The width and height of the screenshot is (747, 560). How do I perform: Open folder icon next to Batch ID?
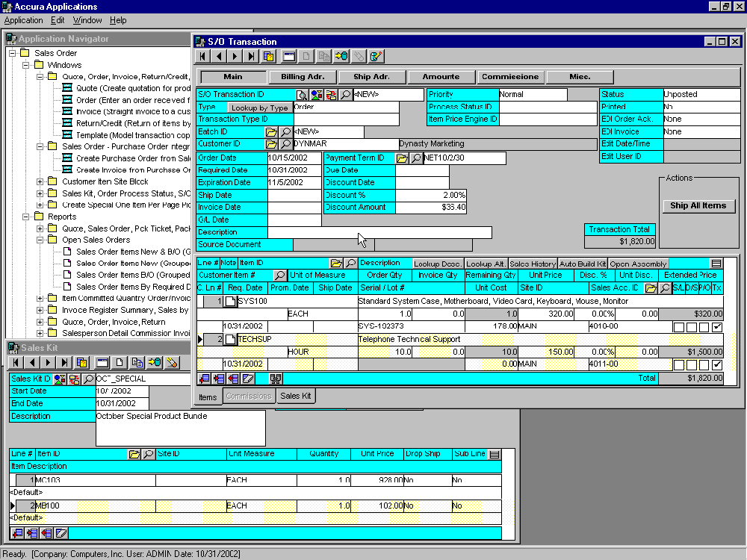coord(271,132)
